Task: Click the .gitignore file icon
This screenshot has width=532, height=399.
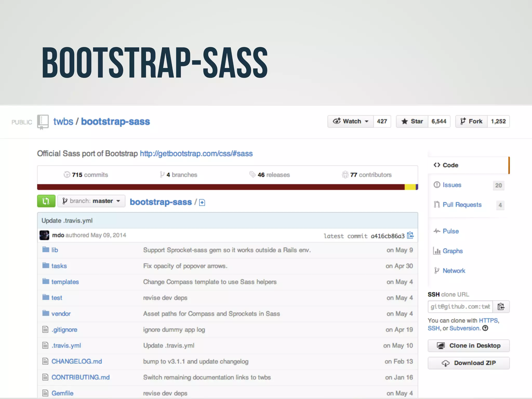Action: [x=45, y=329]
